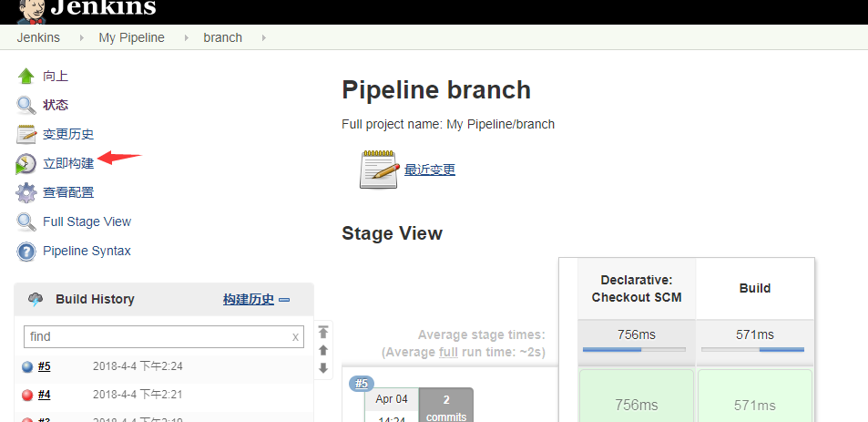This screenshot has height=422, width=868.
Task: Click the blue status ball of build #5
Action: (27, 366)
